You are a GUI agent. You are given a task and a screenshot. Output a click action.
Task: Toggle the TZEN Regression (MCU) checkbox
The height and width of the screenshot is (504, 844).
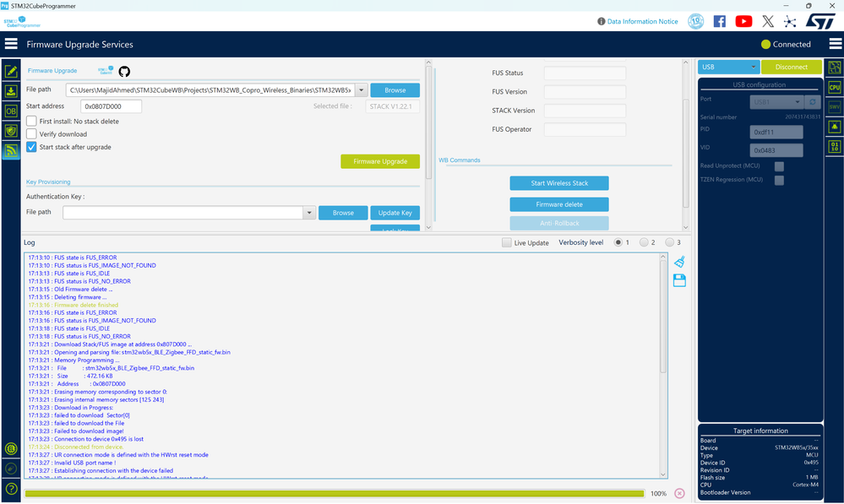(x=779, y=180)
